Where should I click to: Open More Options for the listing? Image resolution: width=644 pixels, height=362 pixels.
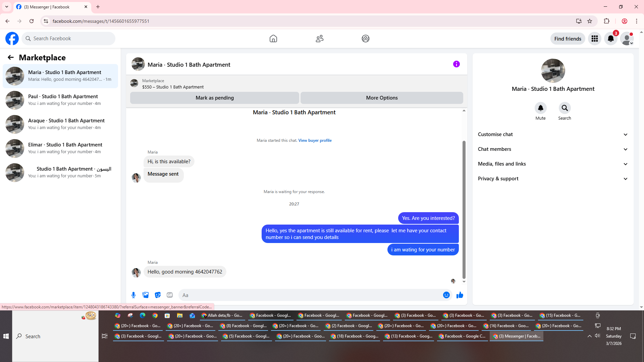click(382, 98)
